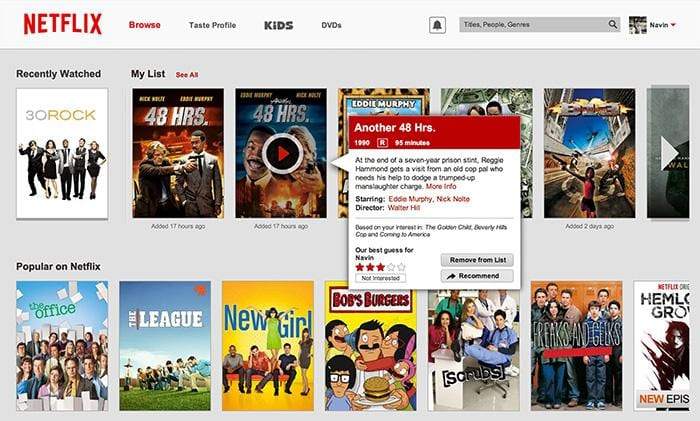Rate the movie three stars
Viewport: 700px width, 421px height.
[x=380, y=267]
